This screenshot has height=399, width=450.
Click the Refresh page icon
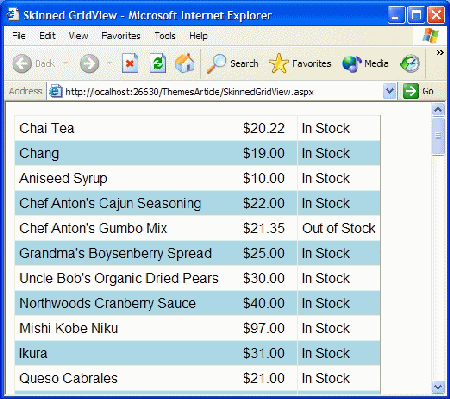pos(158,63)
